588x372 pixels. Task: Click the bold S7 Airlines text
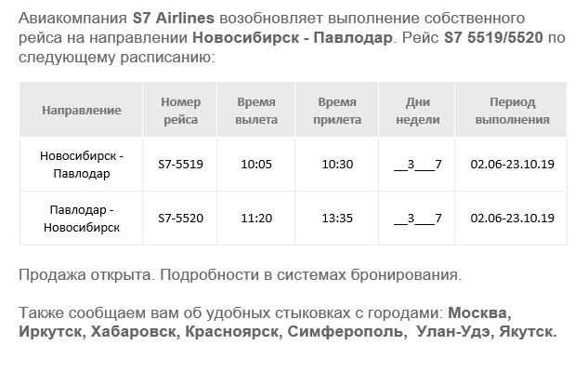coord(174,18)
